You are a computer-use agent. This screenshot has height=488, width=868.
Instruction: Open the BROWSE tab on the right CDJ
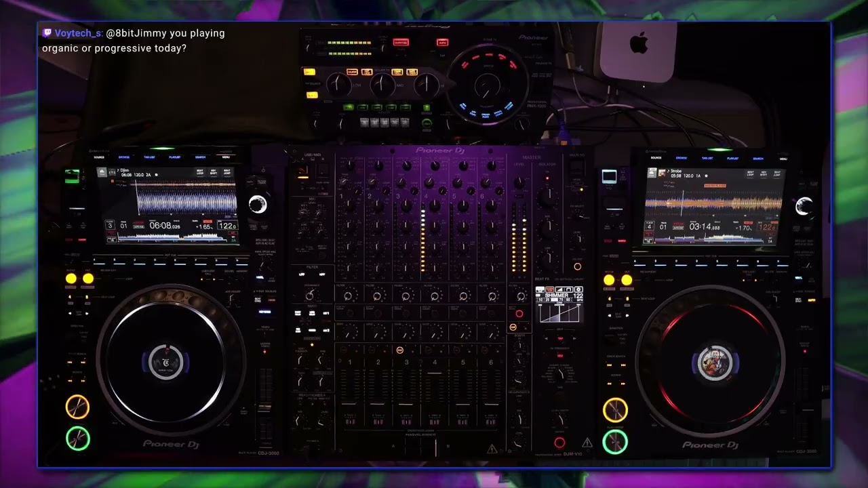(x=682, y=158)
